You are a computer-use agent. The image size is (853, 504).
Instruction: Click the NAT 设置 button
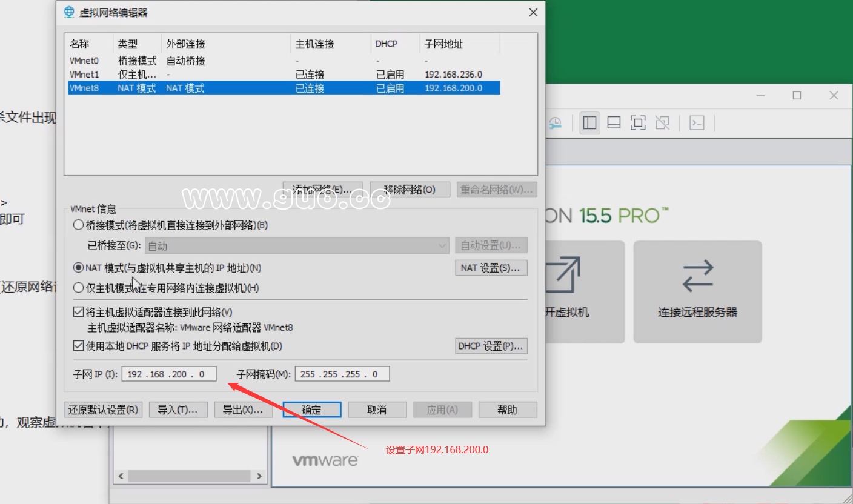click(x=491, y=267)
